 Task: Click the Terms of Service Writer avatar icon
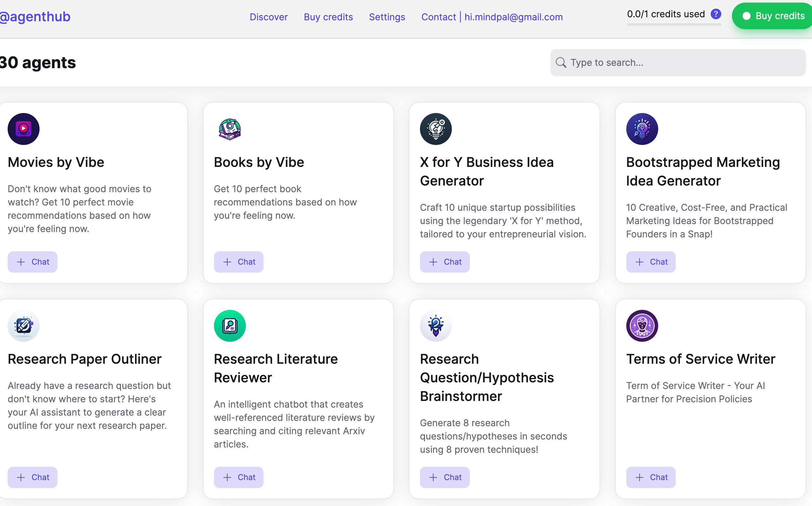642,325
